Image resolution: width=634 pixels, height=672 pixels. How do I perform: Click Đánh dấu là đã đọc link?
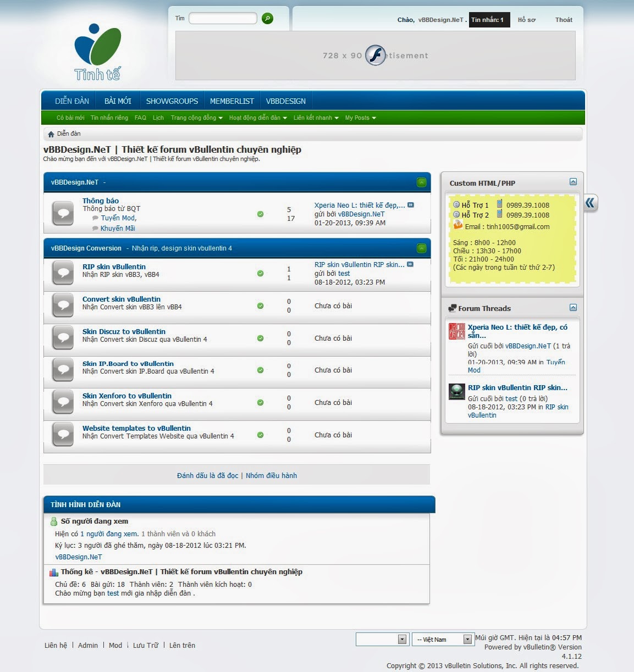click(x=208, y=475)
